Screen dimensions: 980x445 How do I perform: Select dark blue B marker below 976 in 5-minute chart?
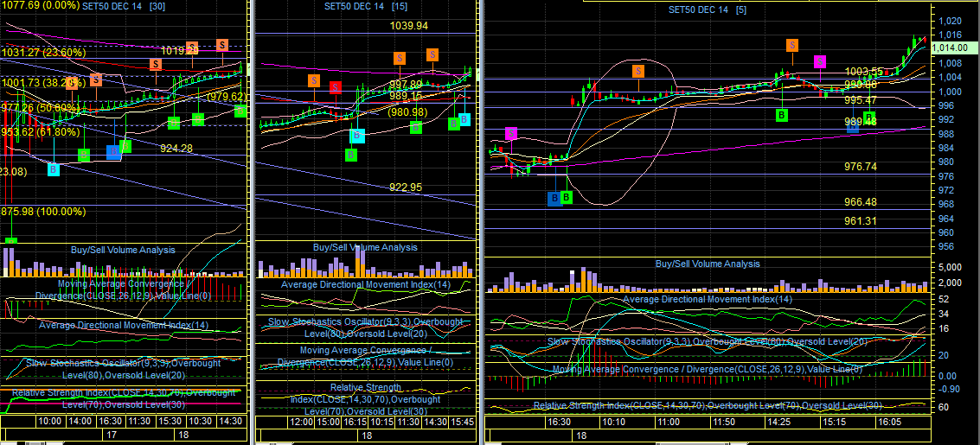coord(554,199)
